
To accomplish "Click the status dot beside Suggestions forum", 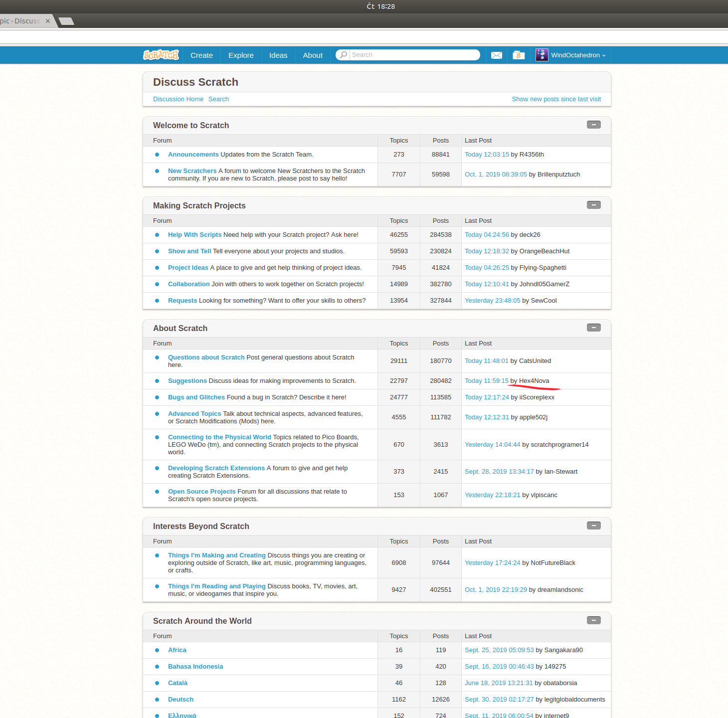I will tap(157, 381).
